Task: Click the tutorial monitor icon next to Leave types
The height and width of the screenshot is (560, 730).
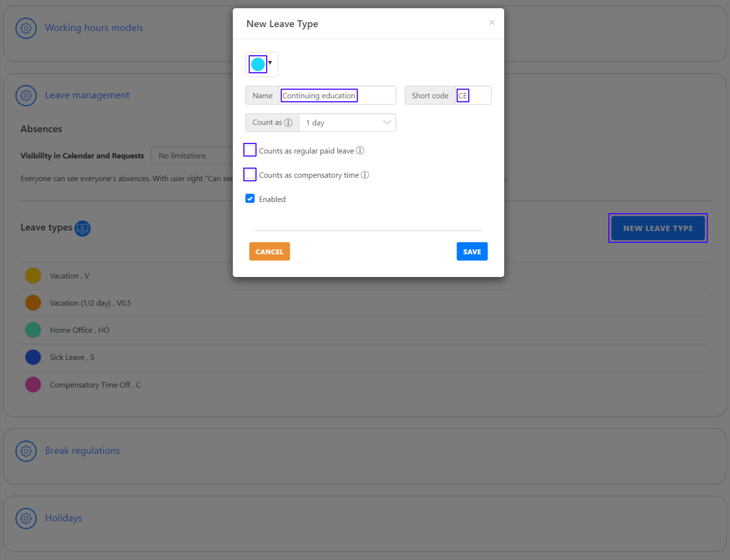Action: click(x=82, y=228)
